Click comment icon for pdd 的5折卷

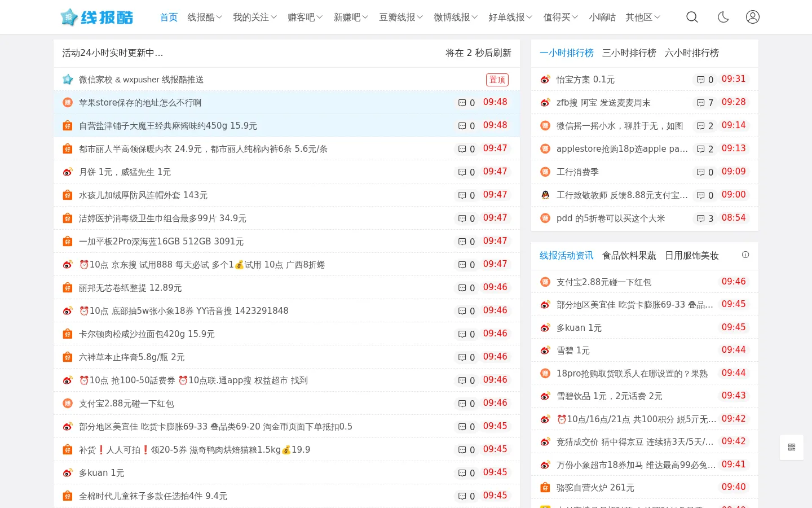click(x=701, y=218)
